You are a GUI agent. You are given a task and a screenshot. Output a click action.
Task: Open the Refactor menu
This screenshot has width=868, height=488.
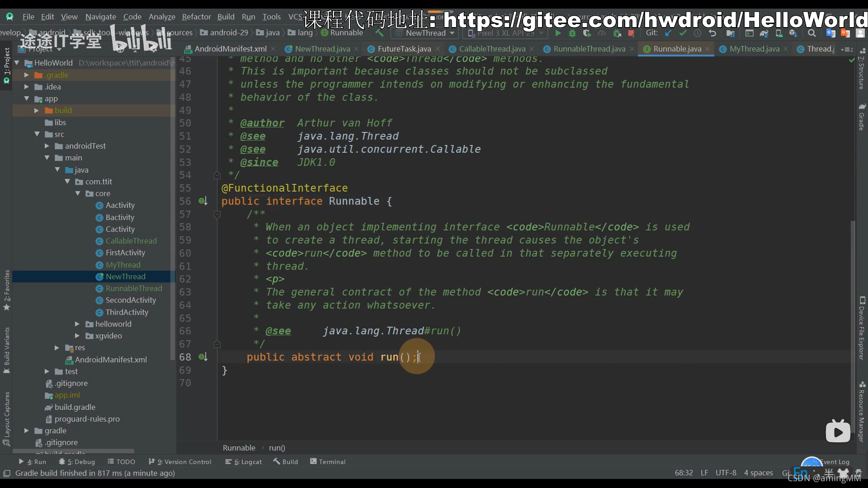tap(196, 17)
